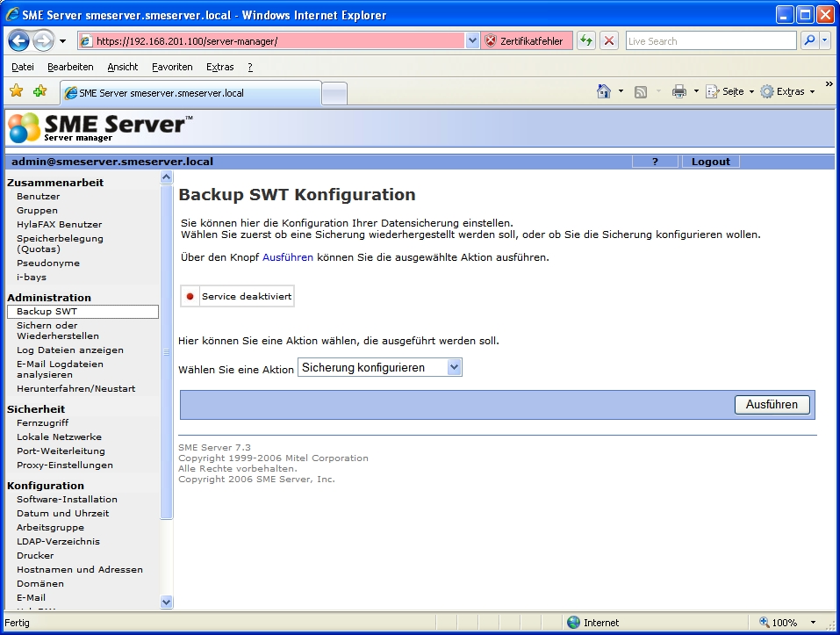Click the address bar URL field

tap(271, 40)
